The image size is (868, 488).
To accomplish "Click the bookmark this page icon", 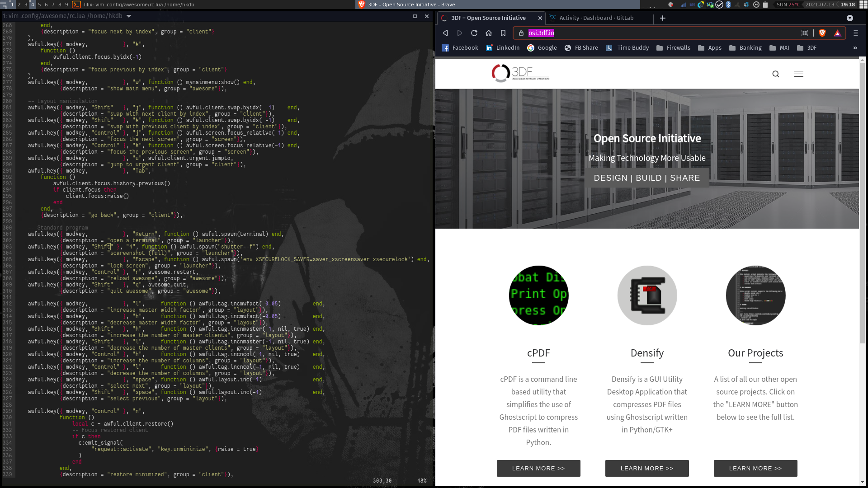I will (503, 33).
